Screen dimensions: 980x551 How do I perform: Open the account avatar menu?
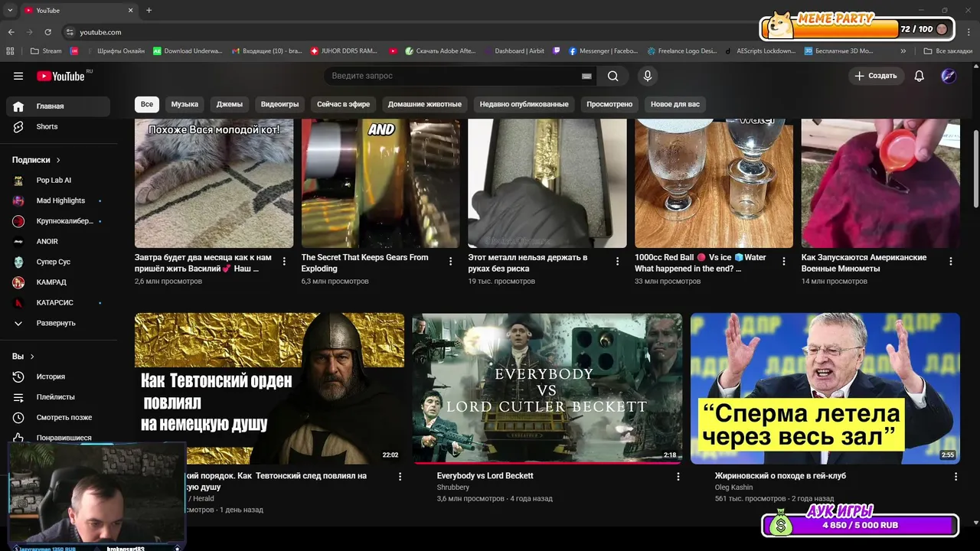[949, 76]
